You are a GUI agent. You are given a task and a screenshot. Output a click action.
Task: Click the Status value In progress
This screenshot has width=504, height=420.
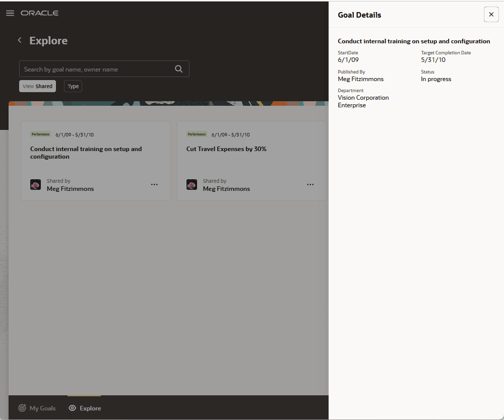[x=436, y=79]
